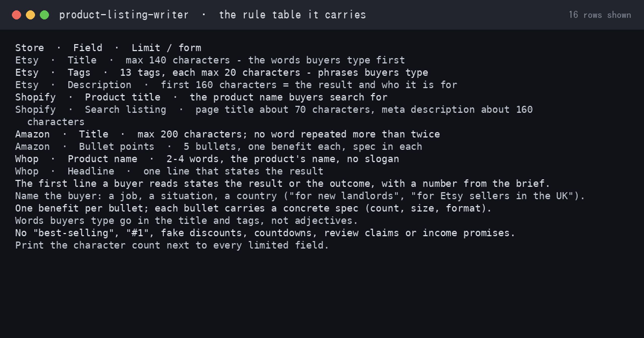Click the red close window dot

click(x=16, y=15)
